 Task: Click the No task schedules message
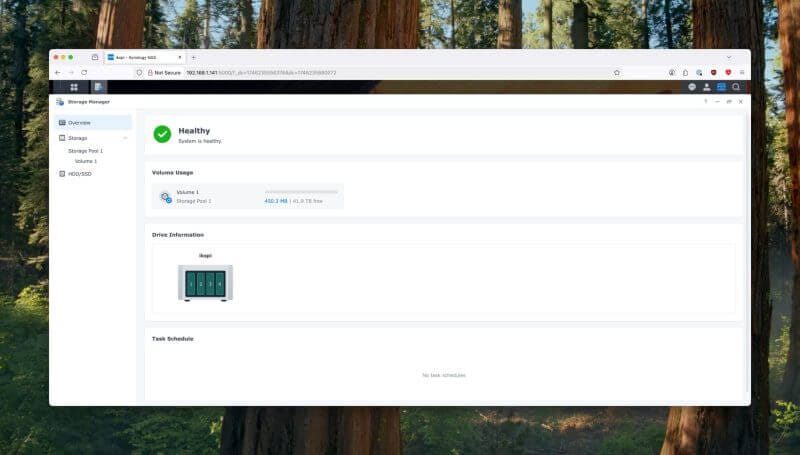tap(444, 375)
